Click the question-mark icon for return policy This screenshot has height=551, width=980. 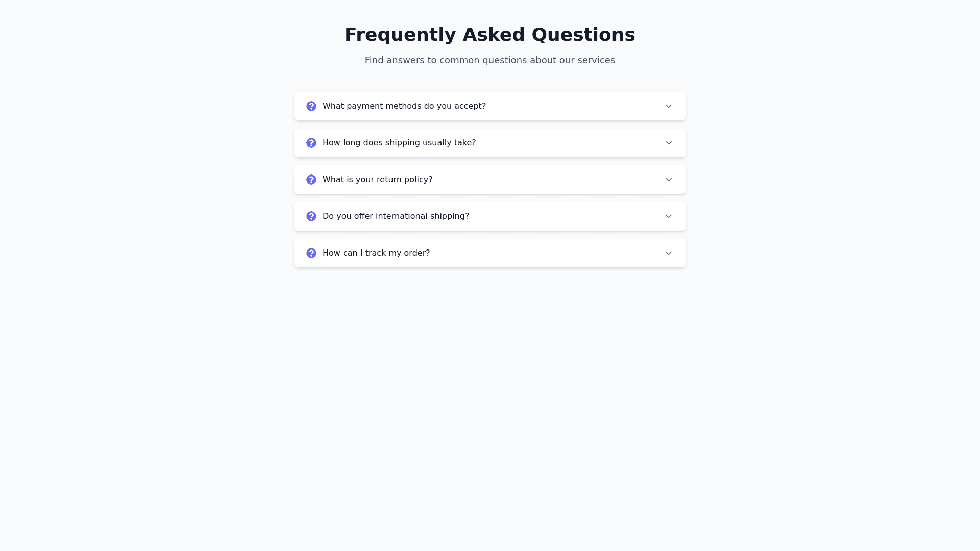[x=311, y=180]
